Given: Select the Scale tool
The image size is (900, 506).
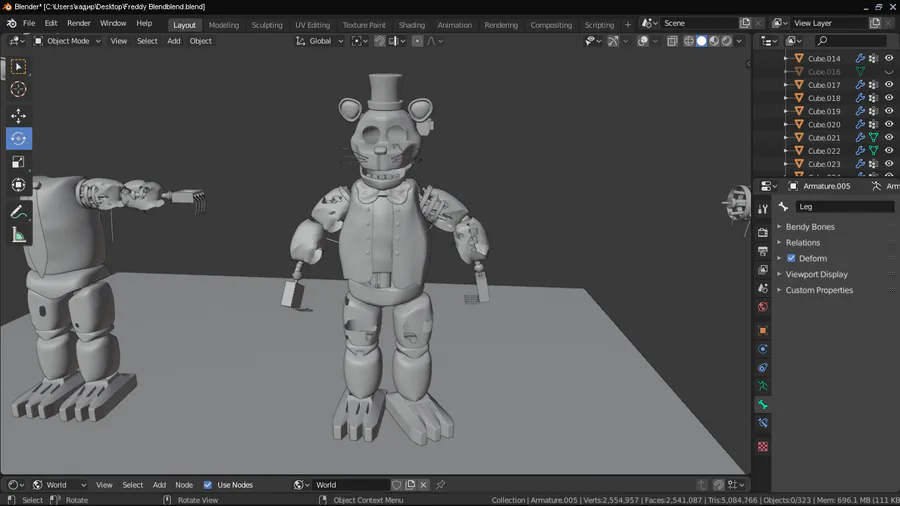Looking at the screenshot, I should click(18, 162).
